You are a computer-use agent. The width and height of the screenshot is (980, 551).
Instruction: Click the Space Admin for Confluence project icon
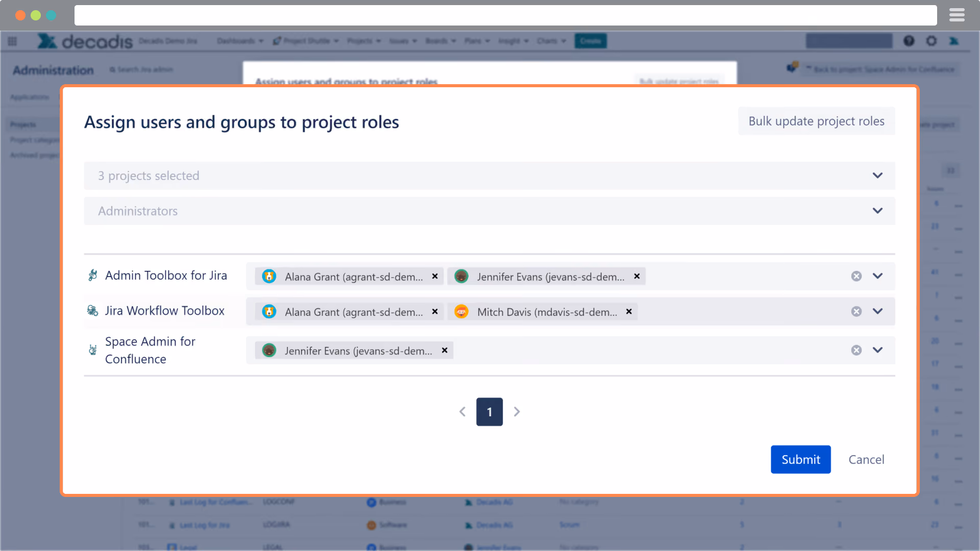[92, 350]
